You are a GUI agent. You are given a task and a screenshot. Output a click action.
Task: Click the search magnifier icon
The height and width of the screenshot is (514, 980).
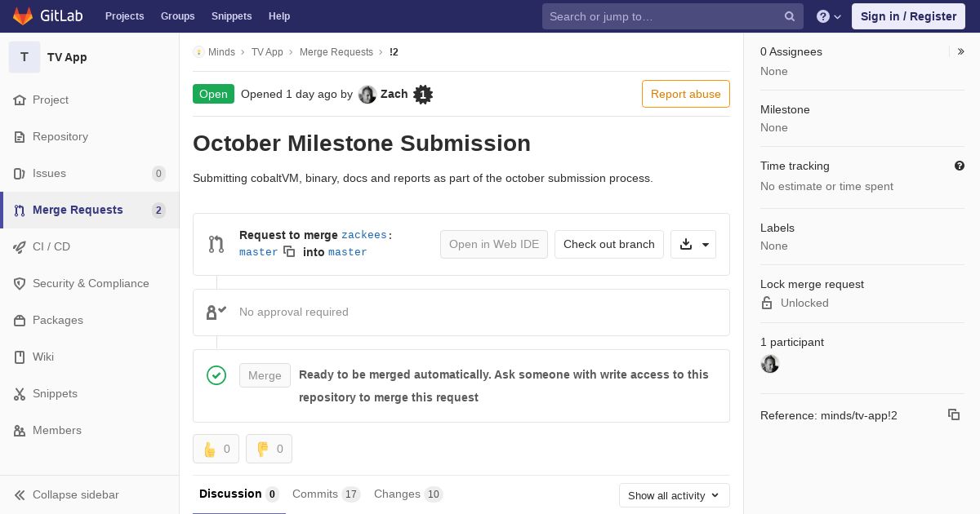tap(790, 16)
